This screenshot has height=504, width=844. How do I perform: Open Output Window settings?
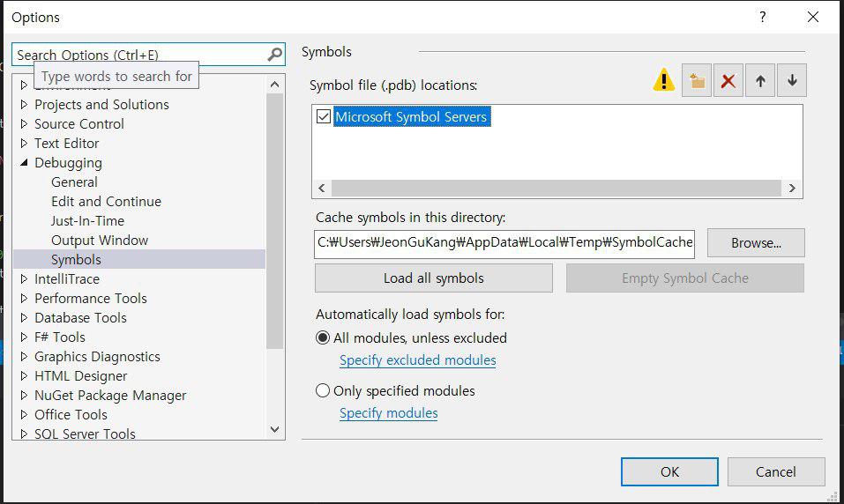tap(100, 240)
